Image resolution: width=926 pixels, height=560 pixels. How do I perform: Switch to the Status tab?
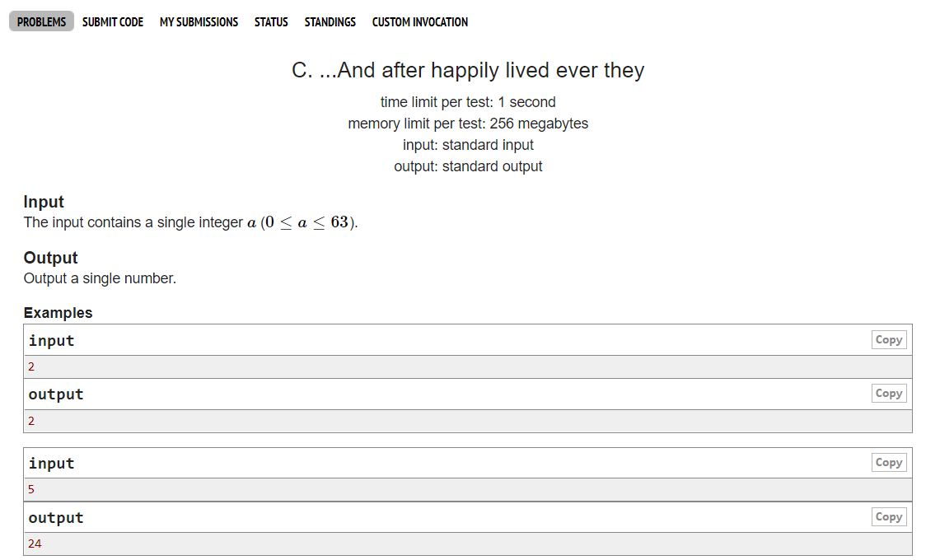coord(271,22)
